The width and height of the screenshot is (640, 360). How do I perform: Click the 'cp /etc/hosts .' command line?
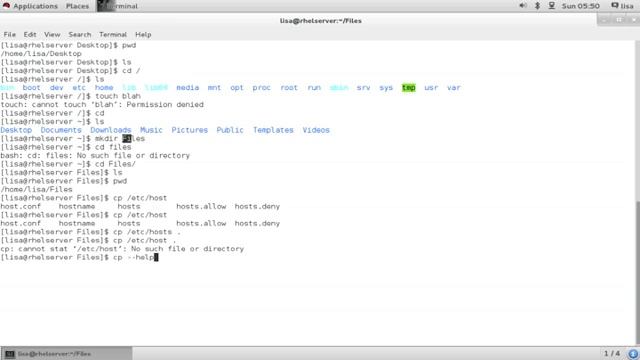pos(91,232)
